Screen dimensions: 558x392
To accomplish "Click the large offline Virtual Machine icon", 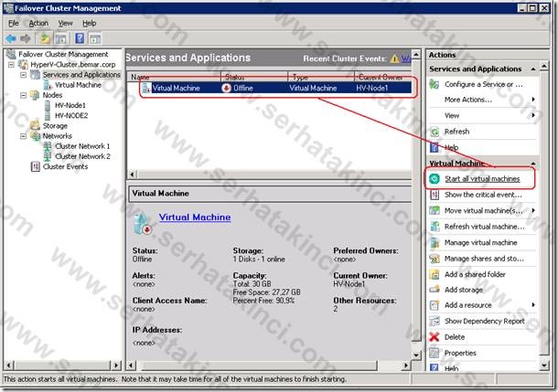I will tap(143, 223).
